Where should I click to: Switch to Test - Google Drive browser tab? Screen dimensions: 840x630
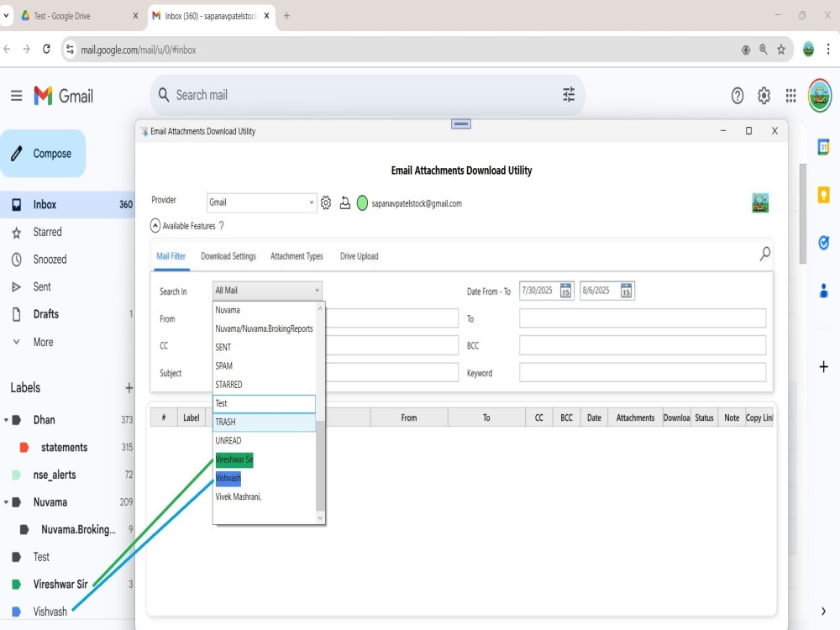(79, 16)
